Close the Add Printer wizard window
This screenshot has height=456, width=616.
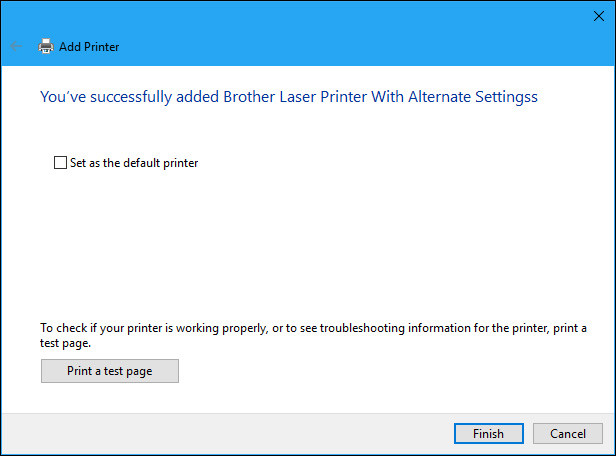pos(600,15)
